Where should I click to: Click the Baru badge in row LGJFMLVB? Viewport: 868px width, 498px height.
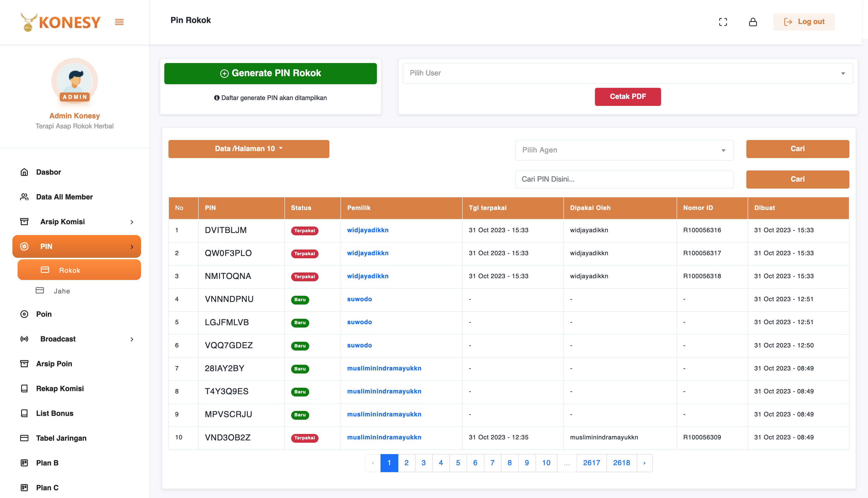pos(300,323)
